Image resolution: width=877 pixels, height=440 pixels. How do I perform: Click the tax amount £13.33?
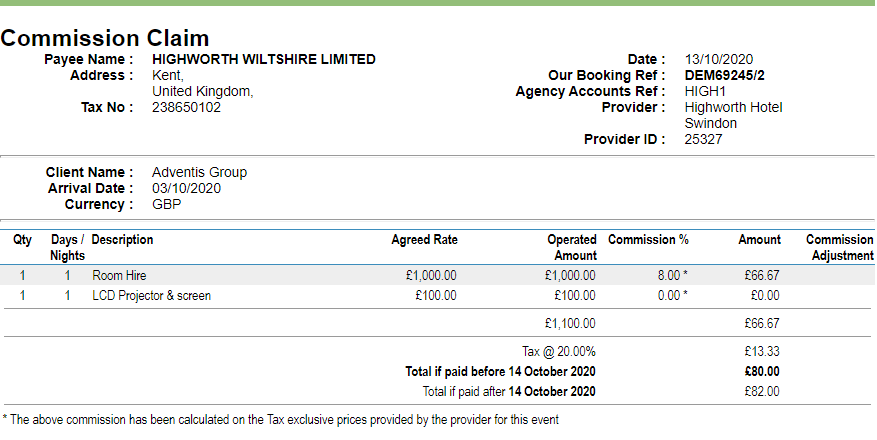[762, 351]
